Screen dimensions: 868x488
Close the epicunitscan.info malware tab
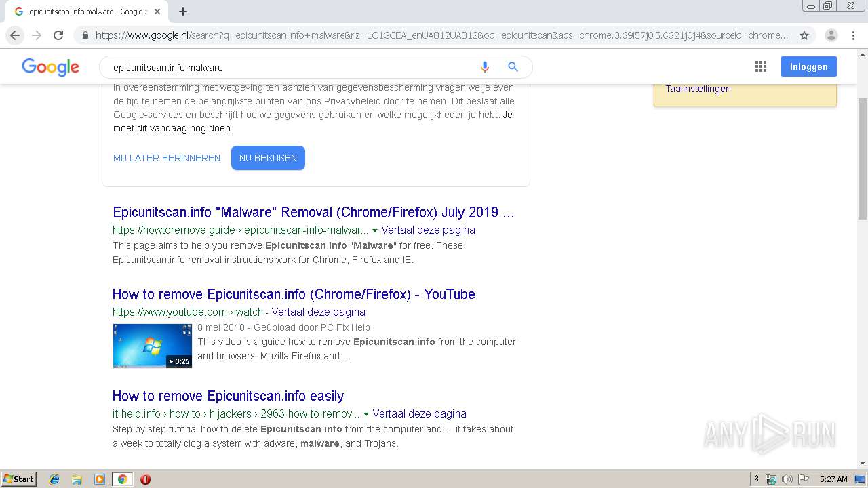pos(157,12)
